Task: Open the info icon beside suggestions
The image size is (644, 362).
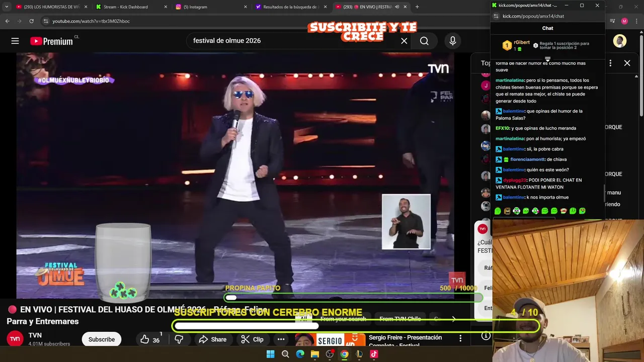Action: point(486,336)
